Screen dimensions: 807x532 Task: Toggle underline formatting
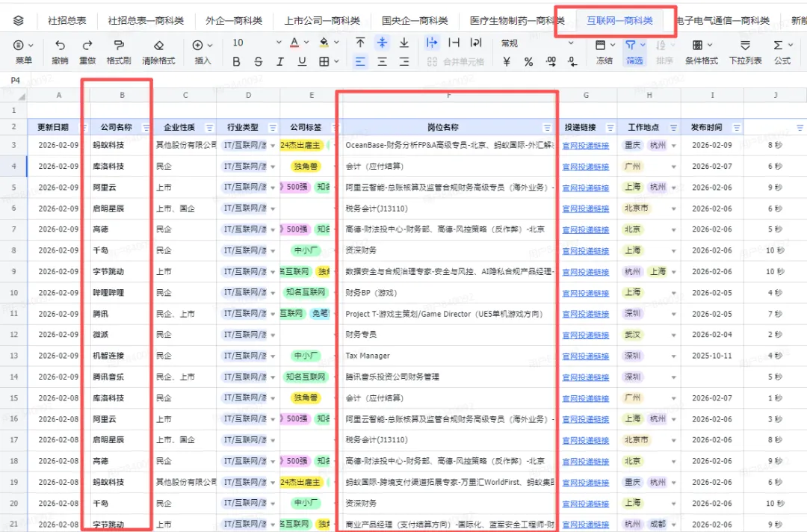302,62
